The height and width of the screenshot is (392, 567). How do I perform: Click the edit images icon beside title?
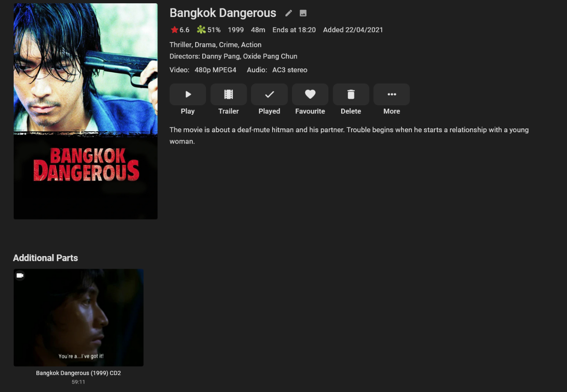coord(303,13)
